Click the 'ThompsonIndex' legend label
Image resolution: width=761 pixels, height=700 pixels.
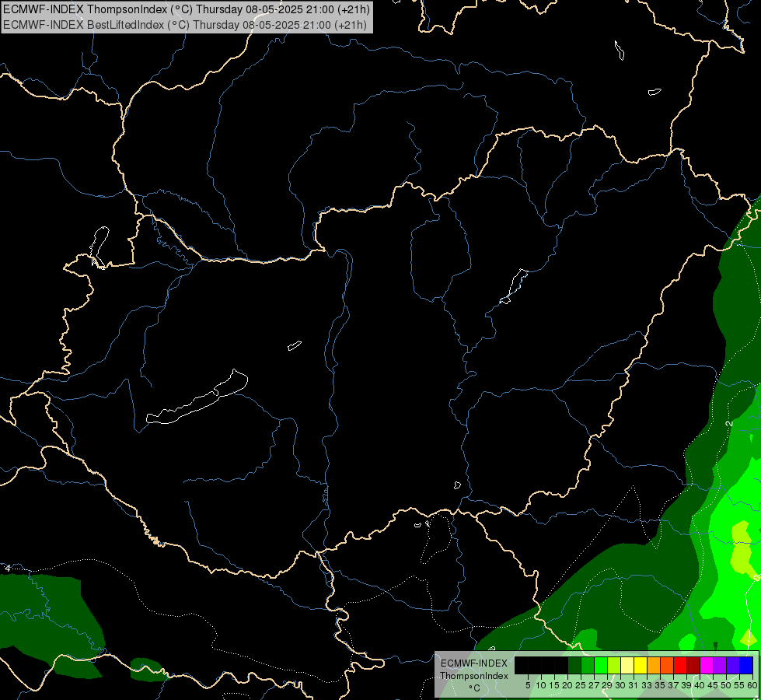click(x=474, y=676)
